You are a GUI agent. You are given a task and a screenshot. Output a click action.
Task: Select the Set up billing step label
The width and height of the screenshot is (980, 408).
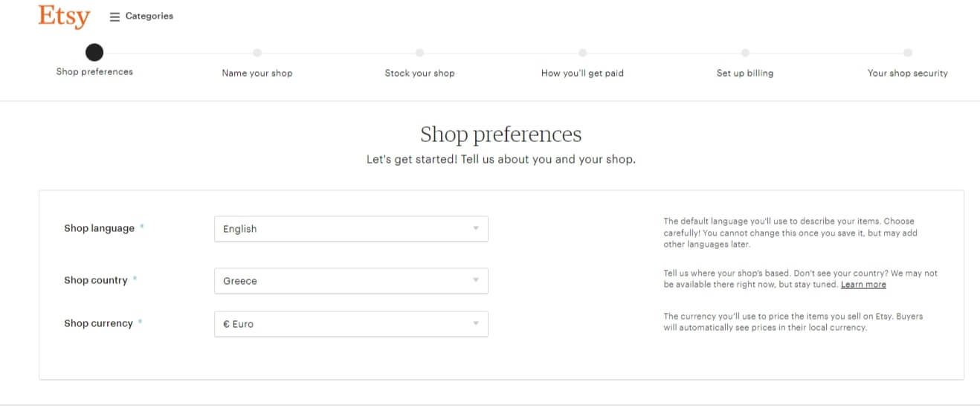745,73
